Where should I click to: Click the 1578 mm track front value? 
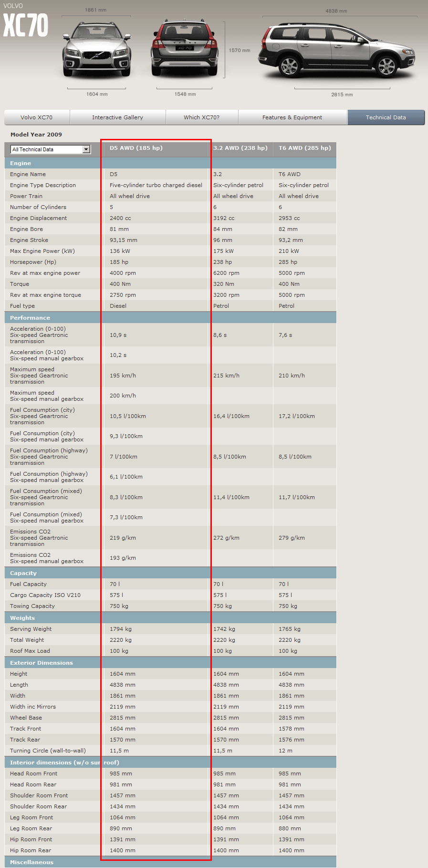(292, 729)
